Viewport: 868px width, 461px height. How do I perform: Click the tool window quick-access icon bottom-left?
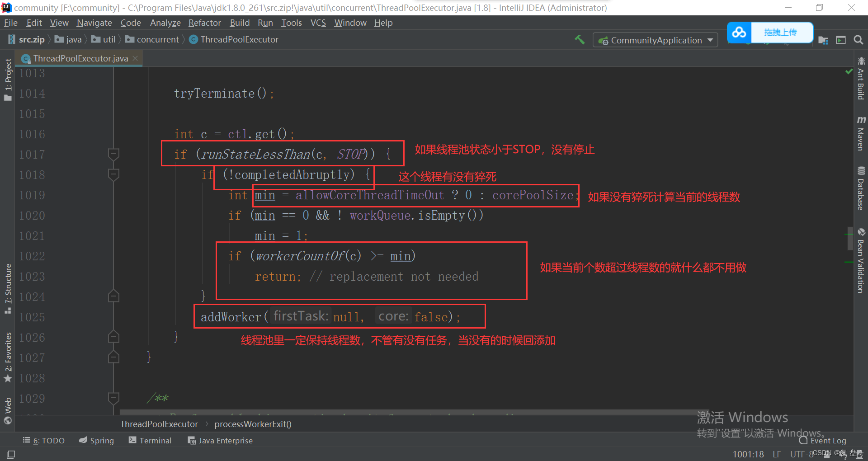tap(11, 454)
